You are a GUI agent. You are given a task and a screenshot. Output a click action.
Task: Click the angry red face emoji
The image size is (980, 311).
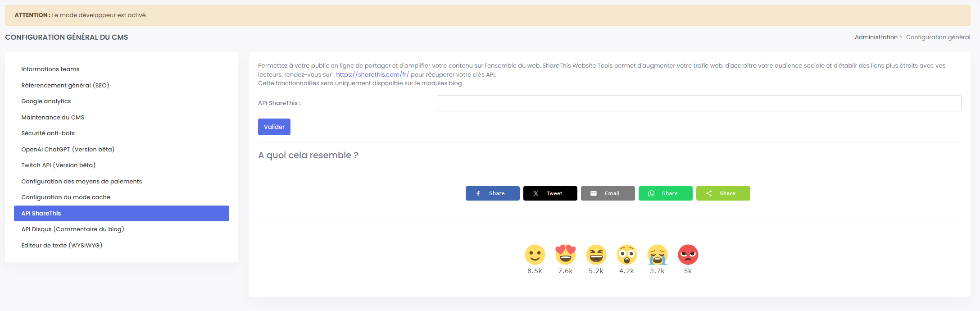click(688, 255)
